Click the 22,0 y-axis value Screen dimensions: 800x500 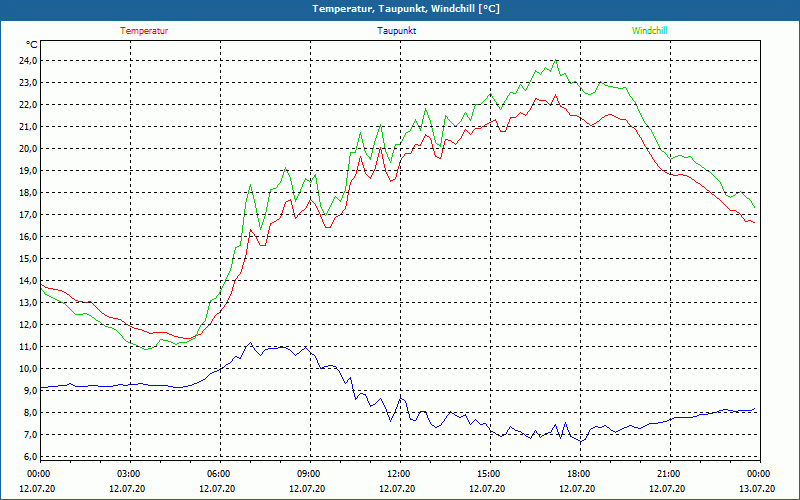tap(28, 105)
